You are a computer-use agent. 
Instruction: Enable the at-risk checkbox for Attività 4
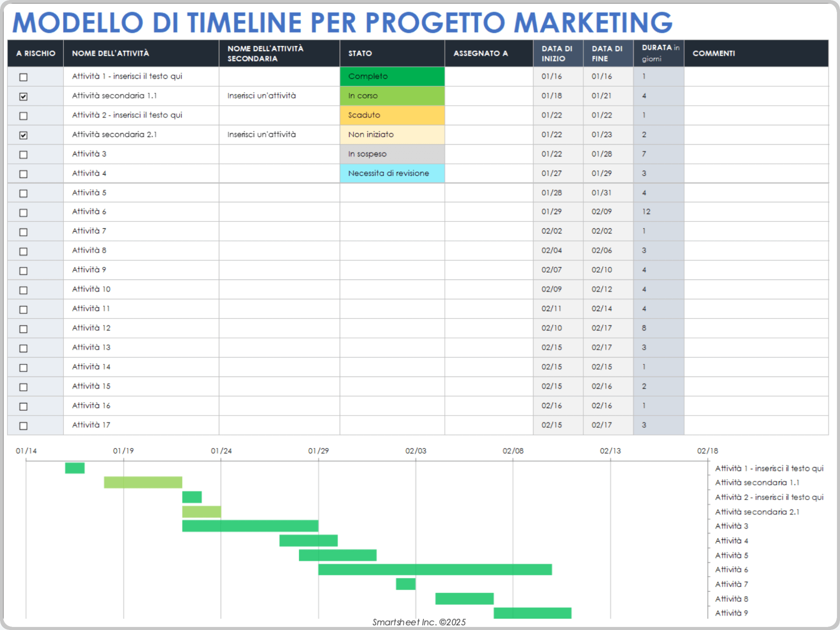[23, 174]
